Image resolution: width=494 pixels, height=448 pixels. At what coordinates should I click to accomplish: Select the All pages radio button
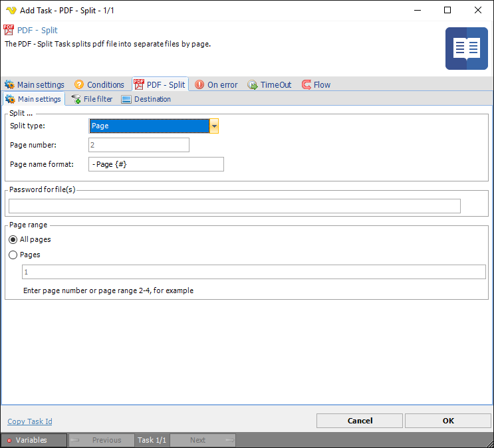point(13,239)
